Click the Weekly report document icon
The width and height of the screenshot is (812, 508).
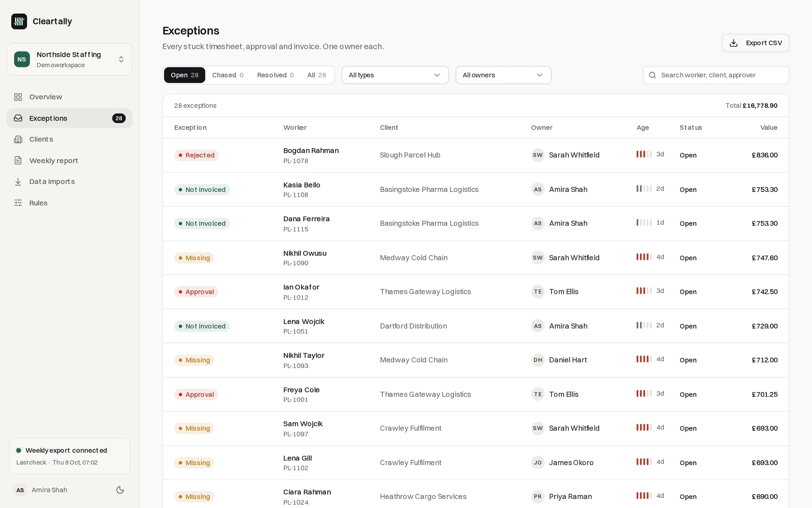(x=18, y=161)
